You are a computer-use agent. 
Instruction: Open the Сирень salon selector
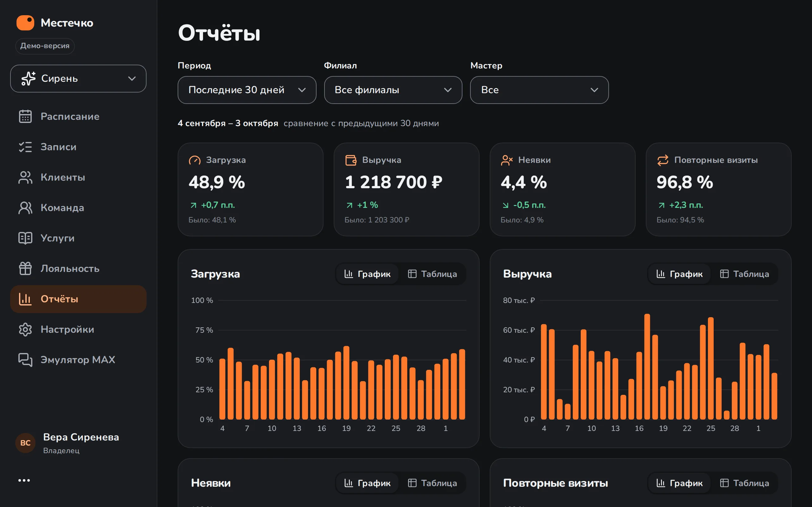(78, 79)
